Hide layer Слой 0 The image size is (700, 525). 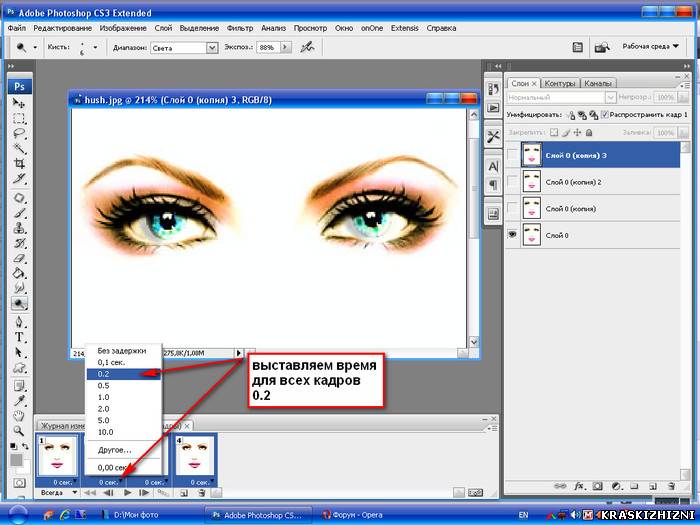[512, 234]
